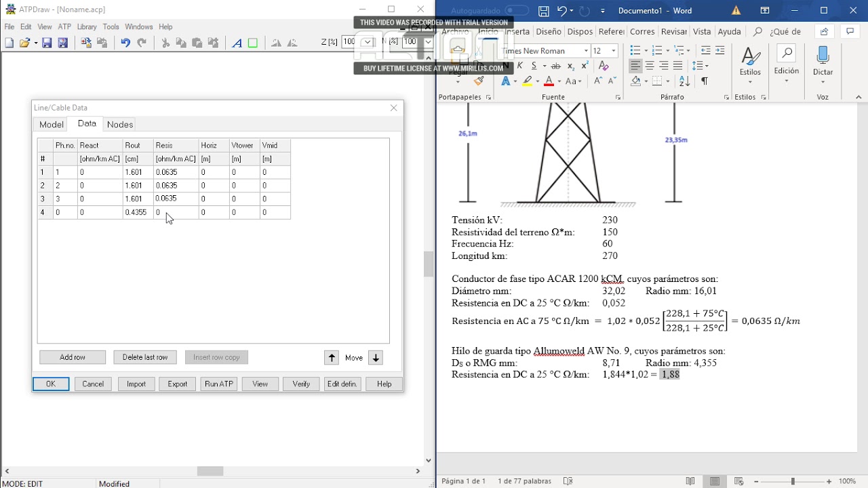868x488 pixels.
Task: Open the Tools menu in ATPDraw
Action: [x=111, y=27]
